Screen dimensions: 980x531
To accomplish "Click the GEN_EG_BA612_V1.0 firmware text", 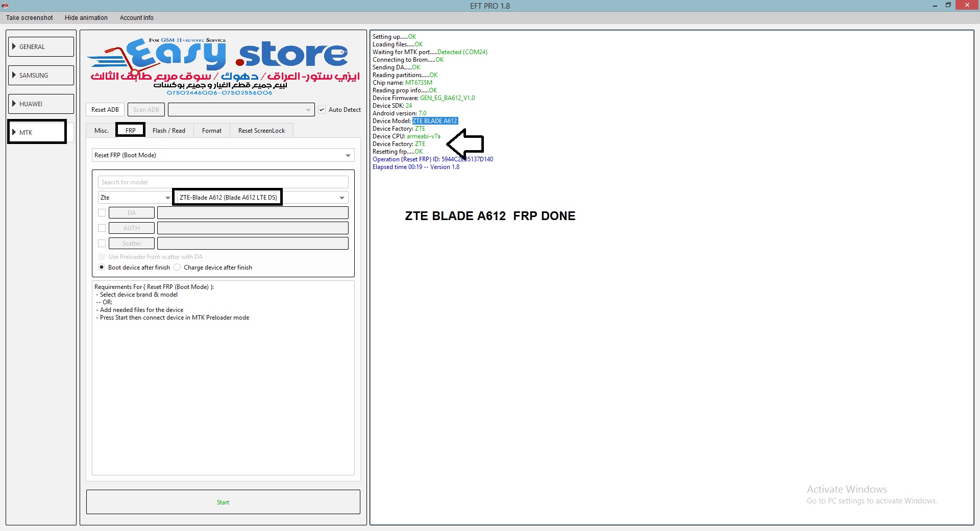I will pos(447,98).
